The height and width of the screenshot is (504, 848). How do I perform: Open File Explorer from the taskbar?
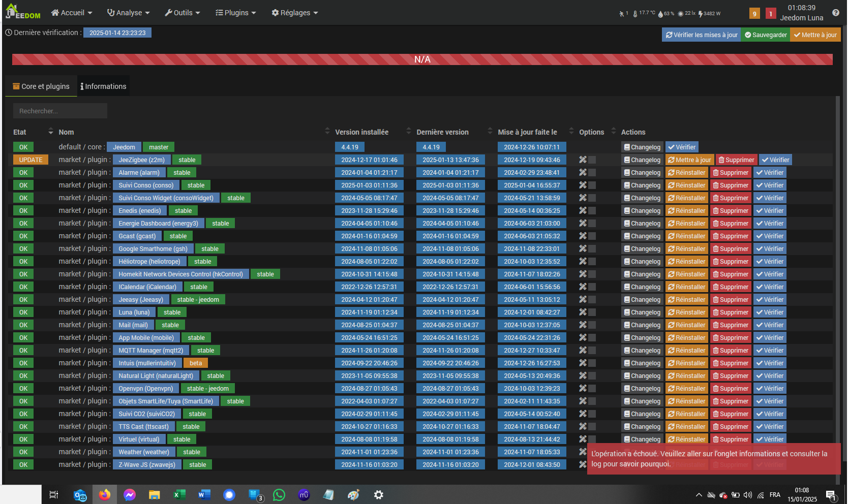(x=155, y=494)
